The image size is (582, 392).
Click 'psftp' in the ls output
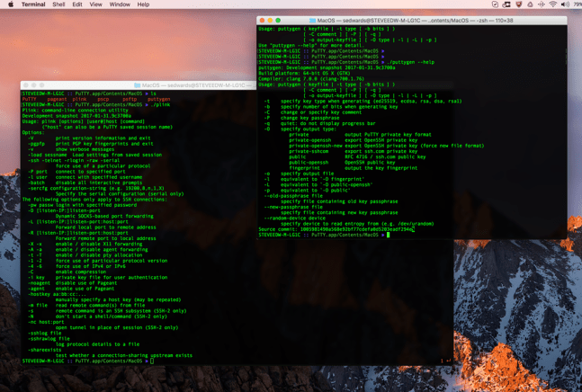(x=130, y=99)
